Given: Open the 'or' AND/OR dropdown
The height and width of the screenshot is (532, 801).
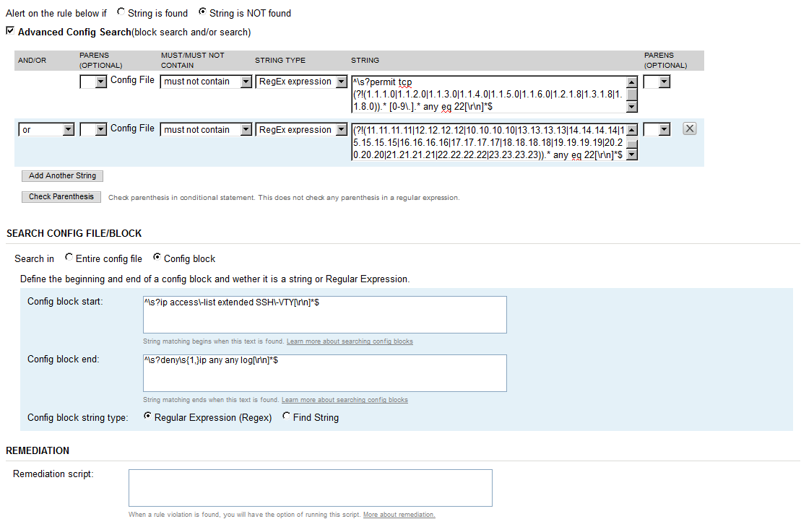Looking at the screenshot, I should 46,130.
